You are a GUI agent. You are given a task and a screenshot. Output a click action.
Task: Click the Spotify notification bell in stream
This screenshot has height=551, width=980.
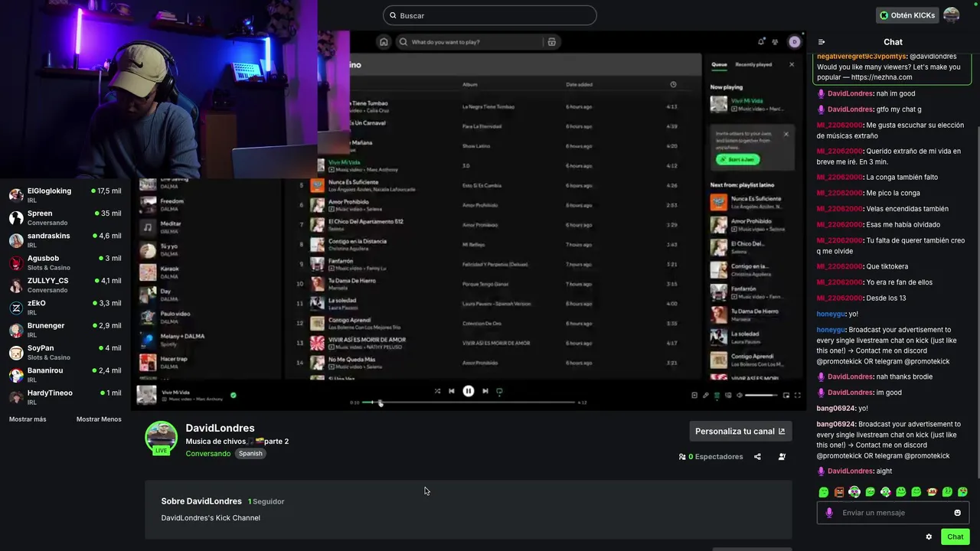coord(761,42)
